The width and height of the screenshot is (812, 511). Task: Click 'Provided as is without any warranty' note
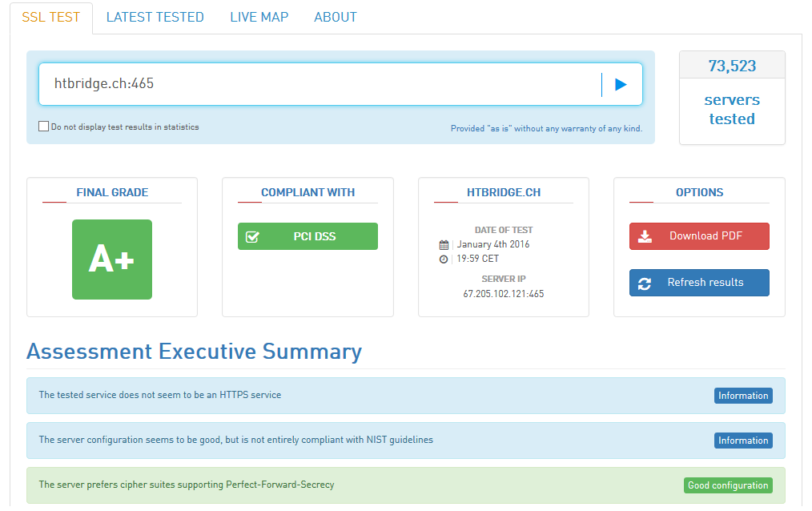coord(546,128)
